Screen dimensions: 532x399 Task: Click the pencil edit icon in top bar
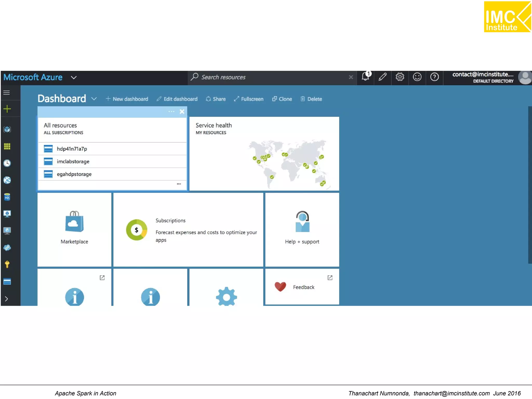383,77
